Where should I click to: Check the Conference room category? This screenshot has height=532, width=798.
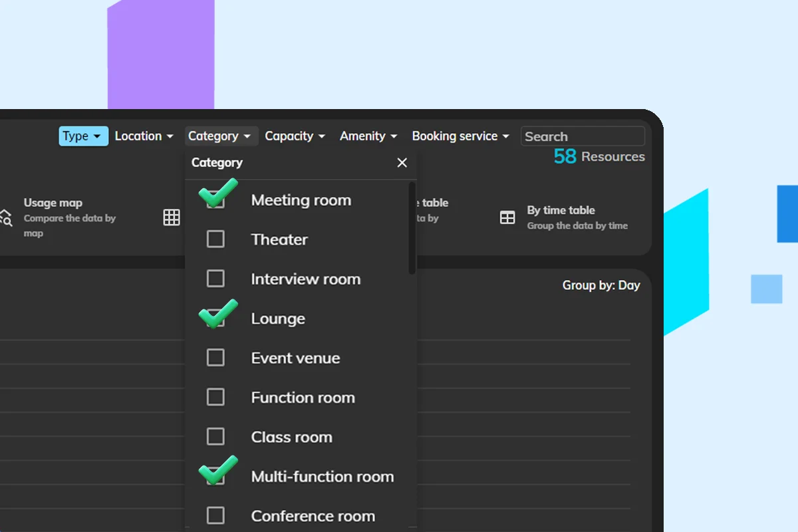pyautogui.click(x=215, y=515)
